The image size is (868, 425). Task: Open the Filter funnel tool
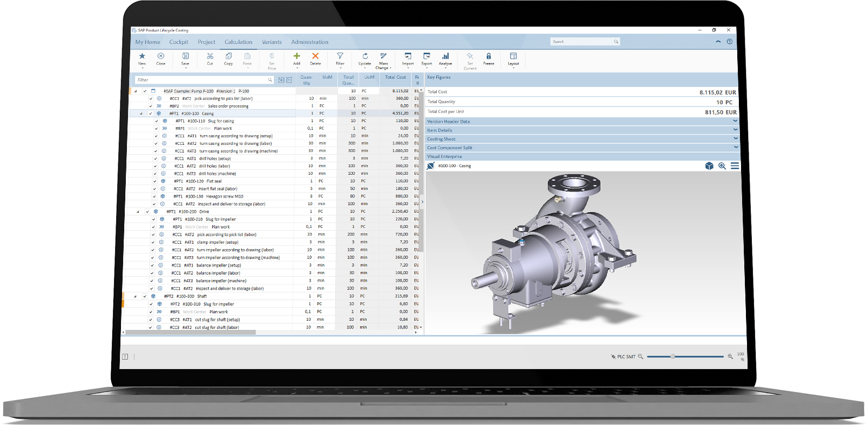[340, 56]
